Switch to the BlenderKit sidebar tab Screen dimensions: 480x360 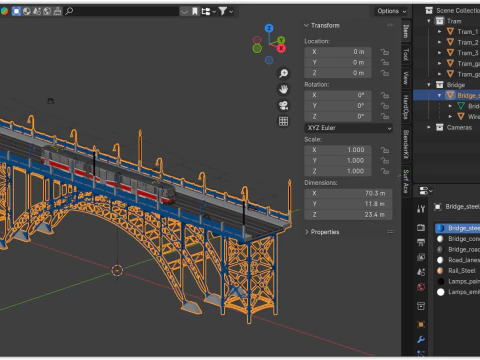406,144
